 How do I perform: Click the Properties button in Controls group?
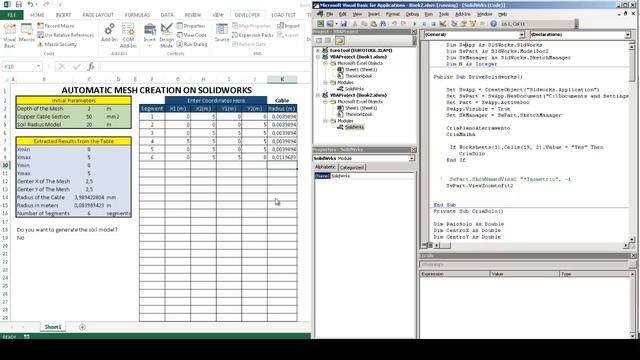click(x=191, y=26)
